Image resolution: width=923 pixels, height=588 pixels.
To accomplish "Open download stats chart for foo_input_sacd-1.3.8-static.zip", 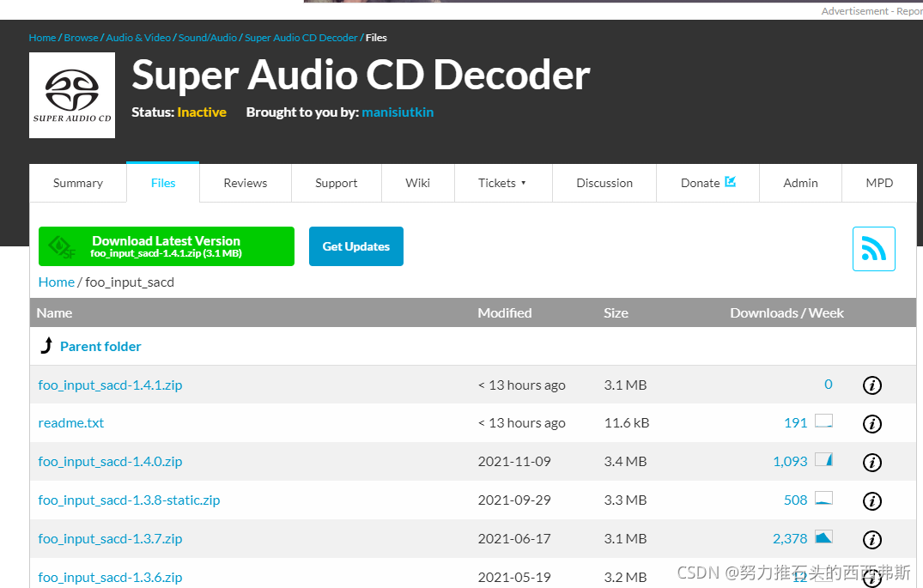I will pyautogui.click(x=823, y=498).
